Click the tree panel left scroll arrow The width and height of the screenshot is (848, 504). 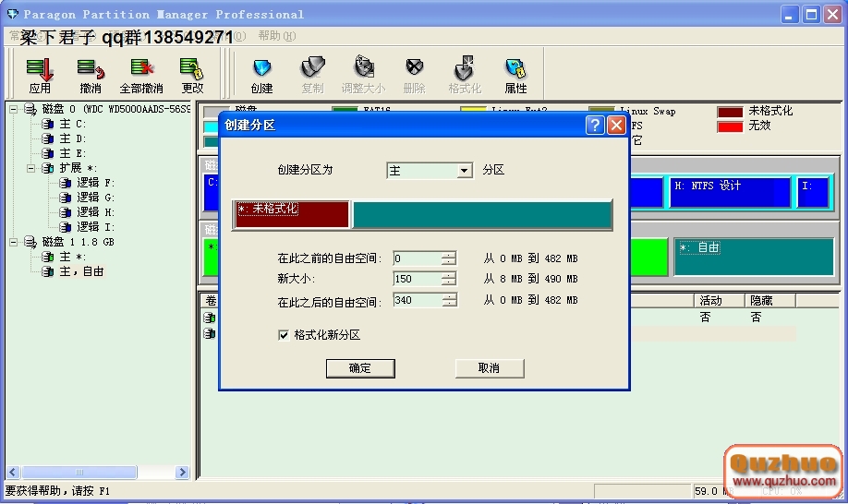13,472
